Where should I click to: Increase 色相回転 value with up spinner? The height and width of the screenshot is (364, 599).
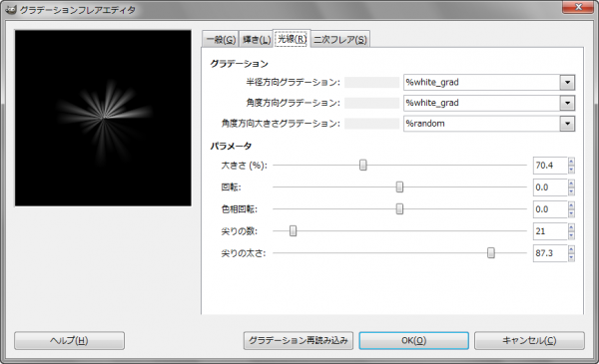click(571, 205)
